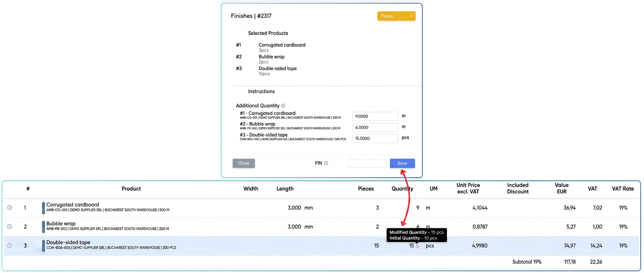The image size is (644, 273).
Task: Expand row 1 Corrugated cardboard arrow icon
Action: (x=9, y=208)
